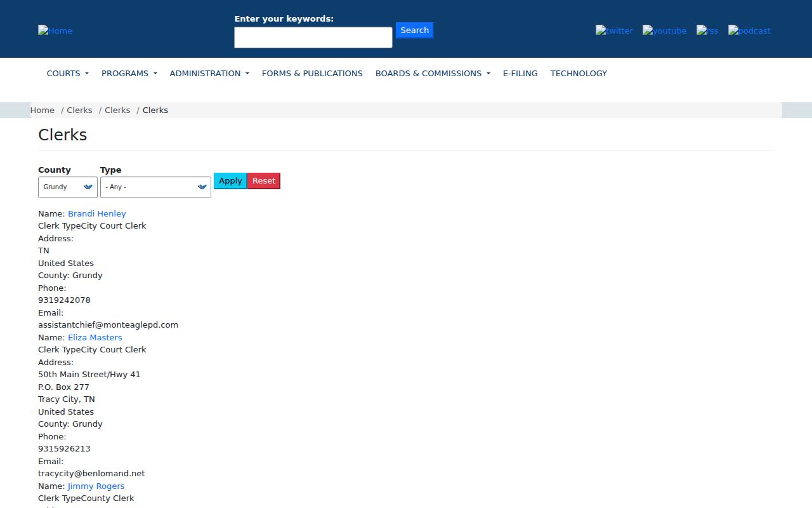The height and width of the screenshot is (508, 812).
Task: Open the Technology menu item
Action: coord(579,73)
